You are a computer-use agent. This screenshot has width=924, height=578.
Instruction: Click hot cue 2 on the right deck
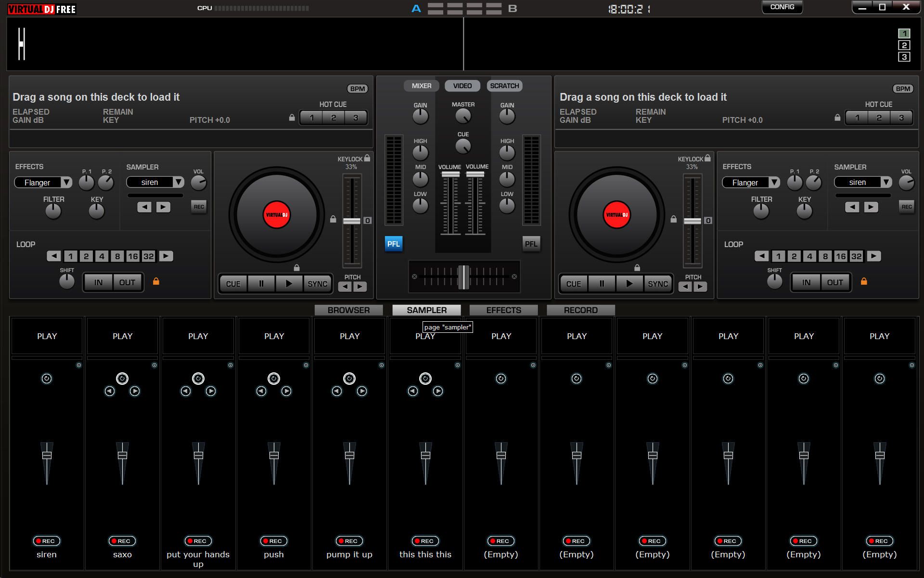879,118
